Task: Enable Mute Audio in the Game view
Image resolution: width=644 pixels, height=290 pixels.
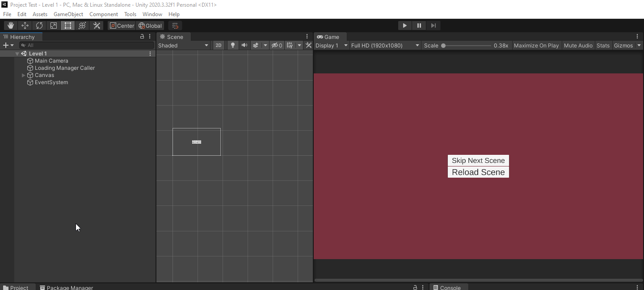Action: click(x=578, y=45)
